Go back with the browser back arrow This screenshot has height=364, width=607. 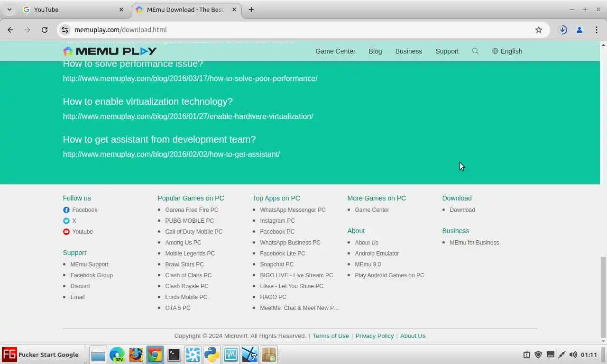click(x=10, y=30)
